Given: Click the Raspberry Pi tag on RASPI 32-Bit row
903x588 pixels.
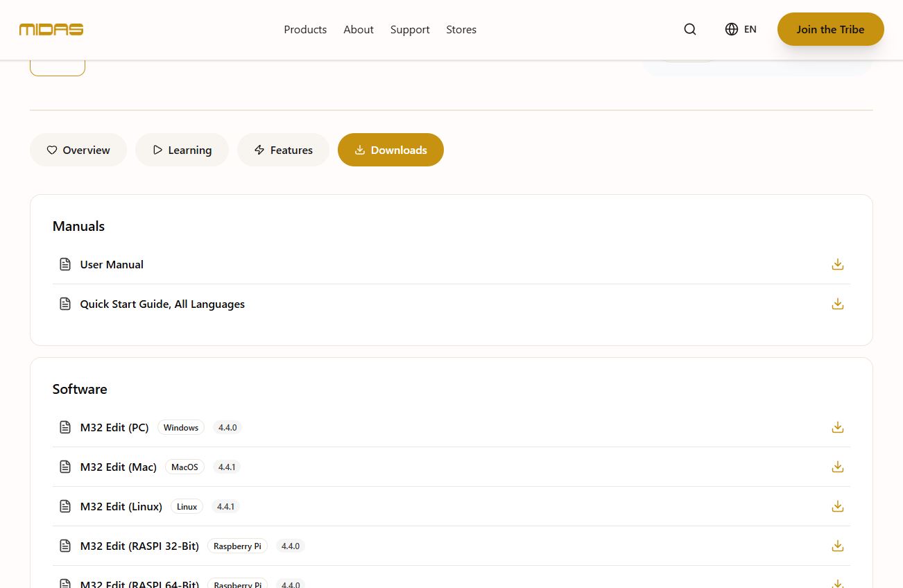Looking at the screenshot, I should tap(237, 546).
